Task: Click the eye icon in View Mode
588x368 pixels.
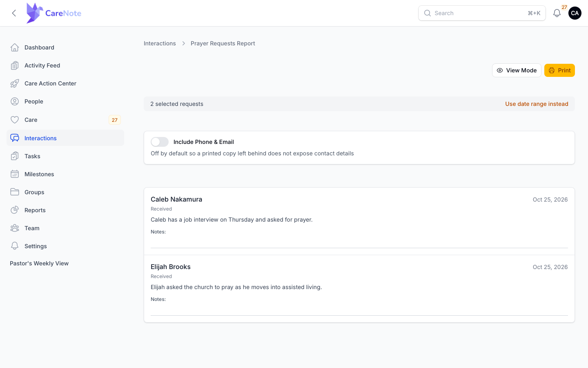Action: click(500, 70)
